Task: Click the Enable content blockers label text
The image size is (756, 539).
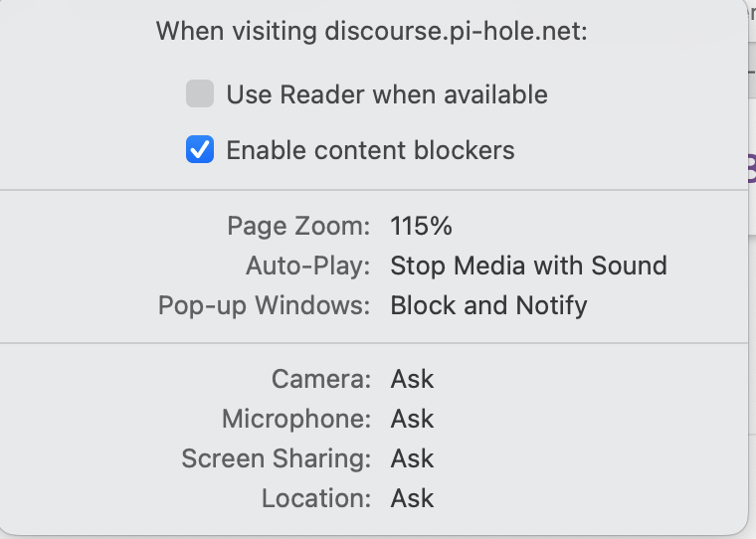Action: [370, 150]
